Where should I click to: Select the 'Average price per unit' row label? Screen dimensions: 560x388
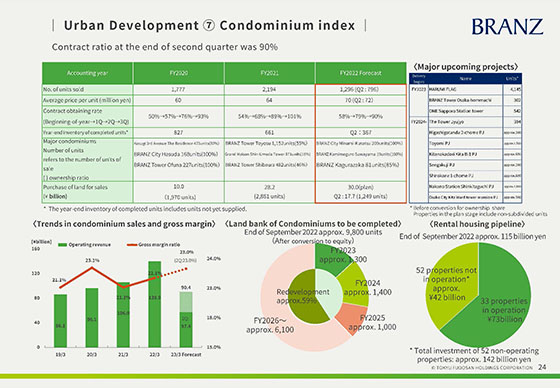[x=87, y=100]
